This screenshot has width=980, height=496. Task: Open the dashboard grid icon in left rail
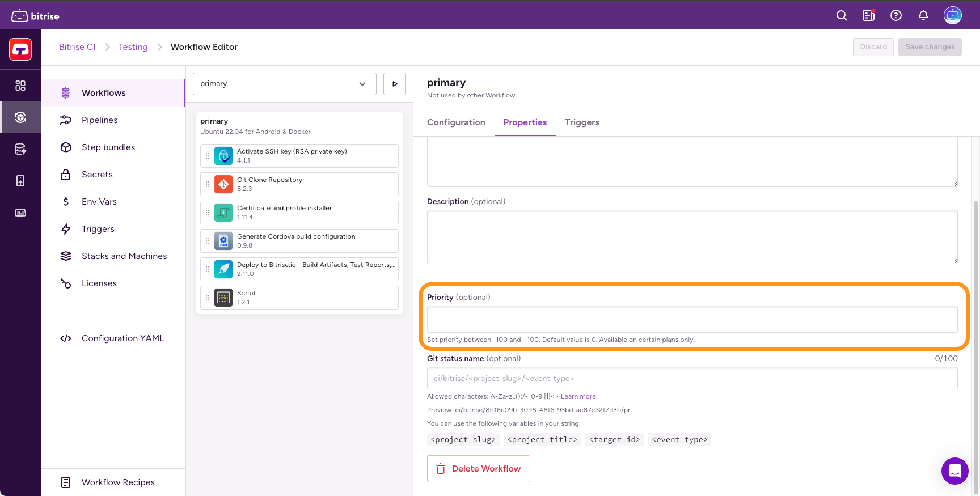tap(20, 86)
